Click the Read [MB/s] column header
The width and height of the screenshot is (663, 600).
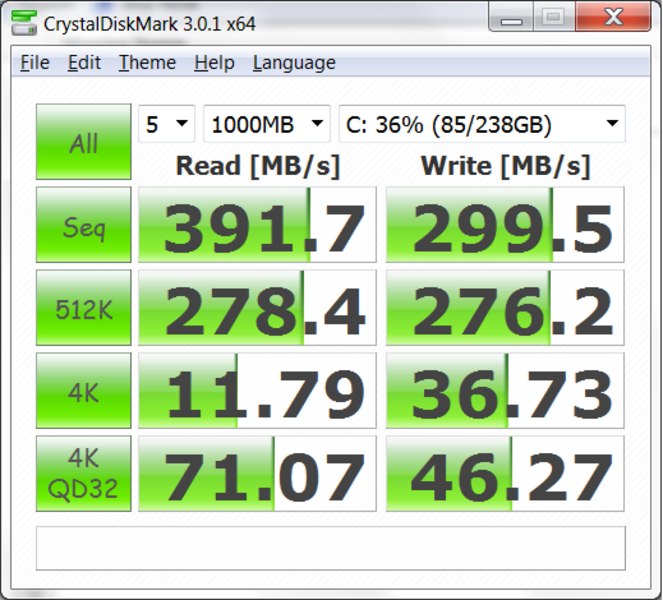[258, 166]
